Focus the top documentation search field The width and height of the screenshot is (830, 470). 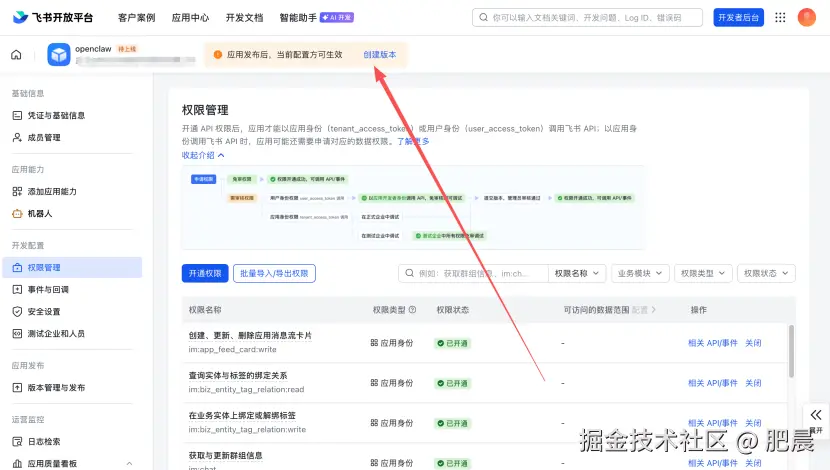point(588,17)
